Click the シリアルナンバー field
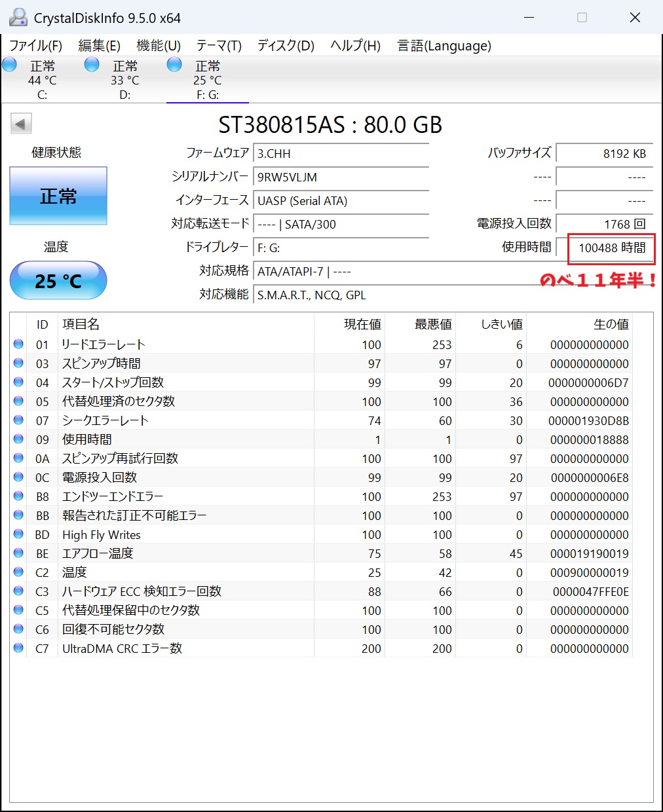 coord(341,177)
